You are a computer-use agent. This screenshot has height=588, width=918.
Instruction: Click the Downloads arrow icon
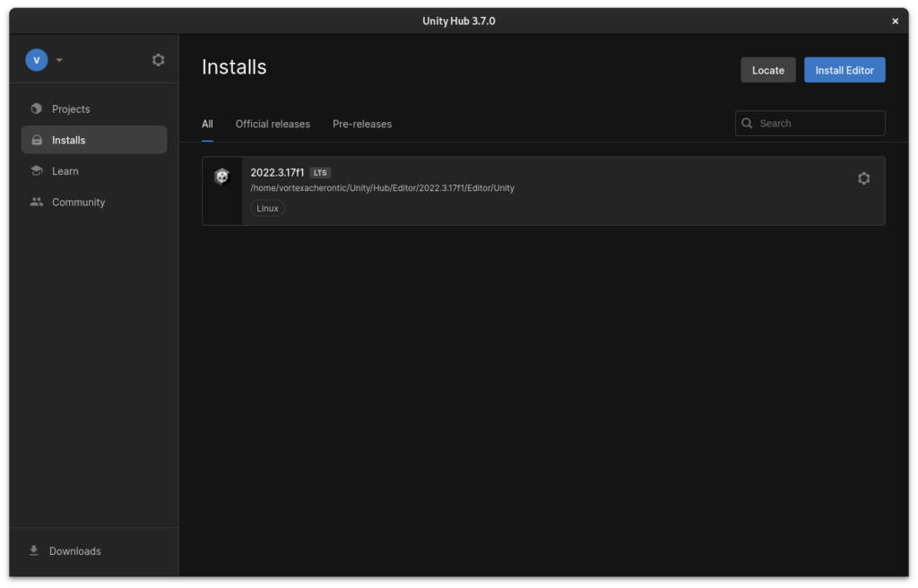(34, 551)
